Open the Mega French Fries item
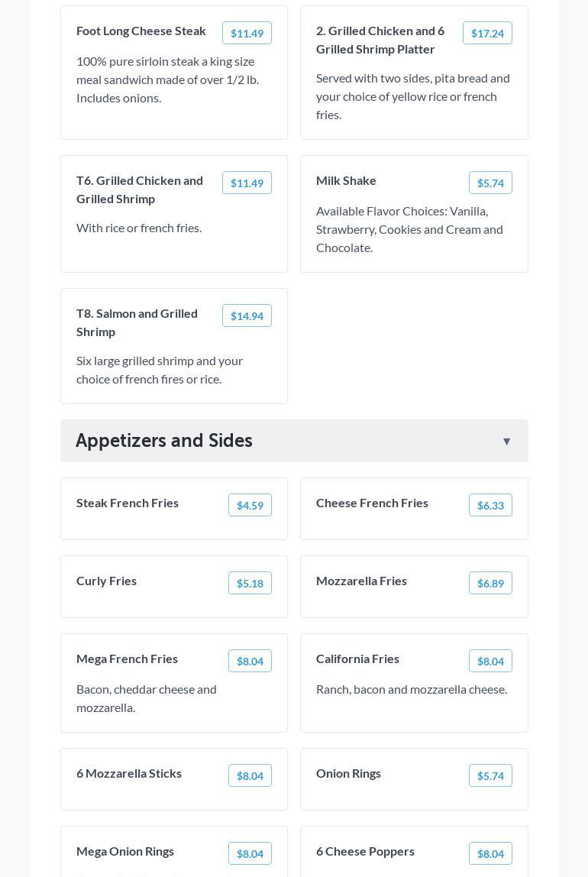The height and width of the screenshot is (877, 588). click(x=128, y=659)
